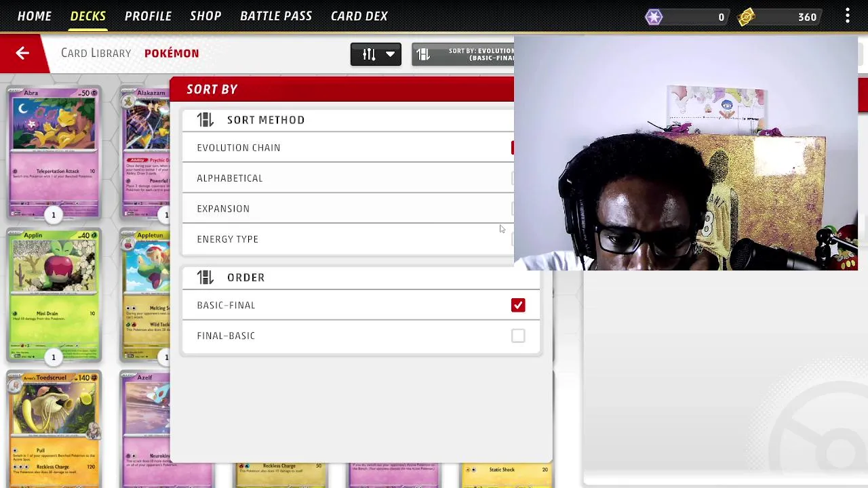Image resolution: width=868 pixels, height=488 pixels.
Task: Tap the crystal currency icon
Action: coord(654,17)
